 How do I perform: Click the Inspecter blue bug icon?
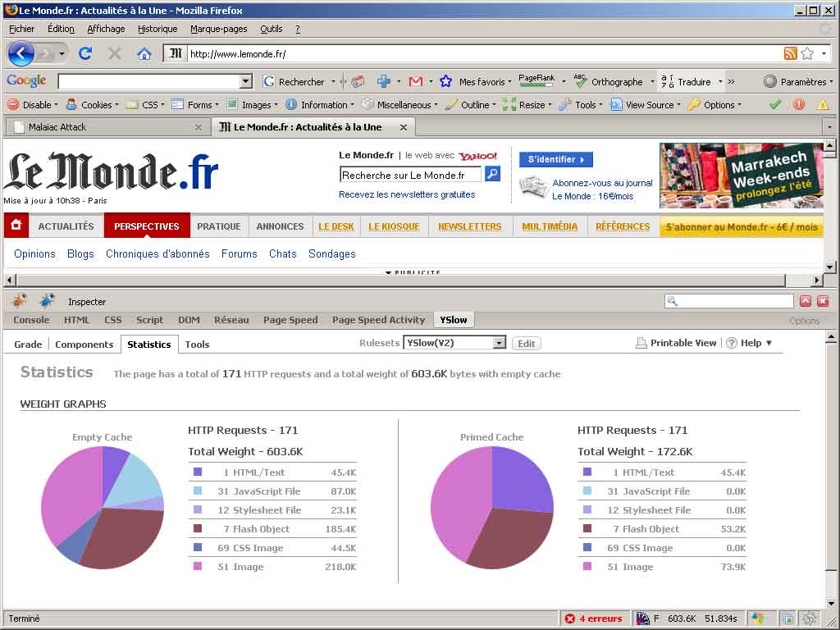pos(47,300)
